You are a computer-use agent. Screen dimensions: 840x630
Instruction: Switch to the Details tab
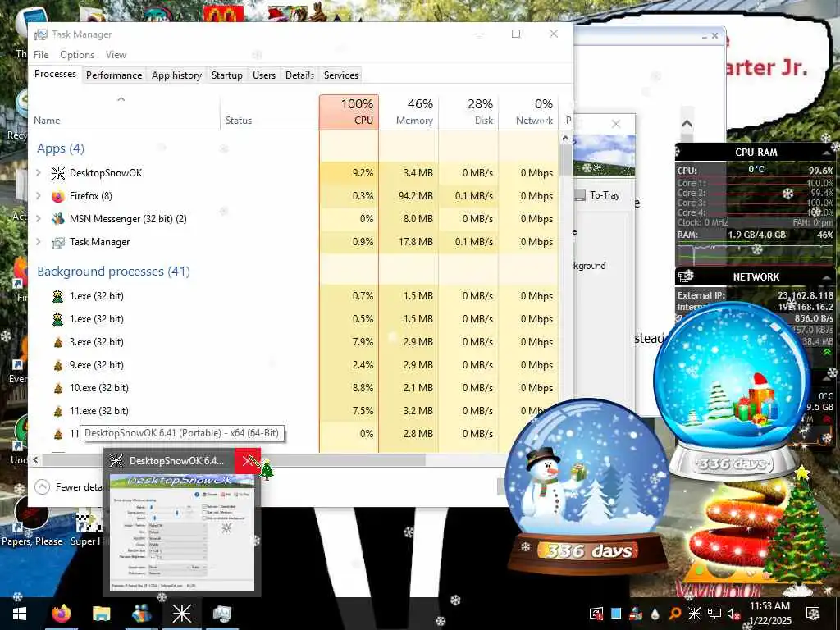(300, 75)
